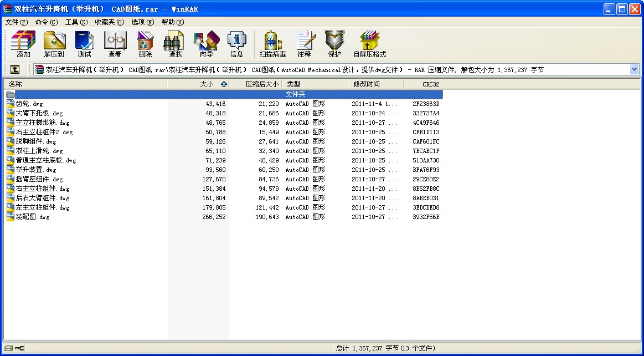Launch the Wizard (向导) icon
The image size is (644, 356).
pyautogui.click(x=206, y=44)
